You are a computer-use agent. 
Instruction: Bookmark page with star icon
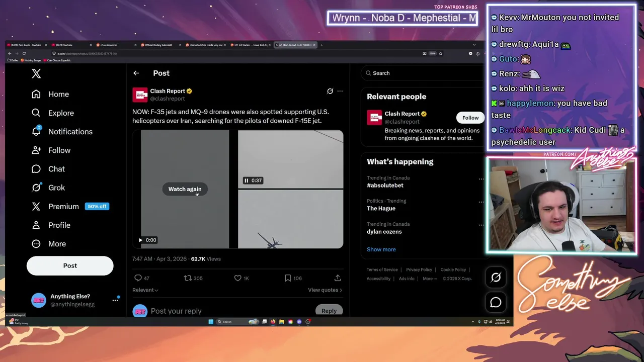[441, 53]
